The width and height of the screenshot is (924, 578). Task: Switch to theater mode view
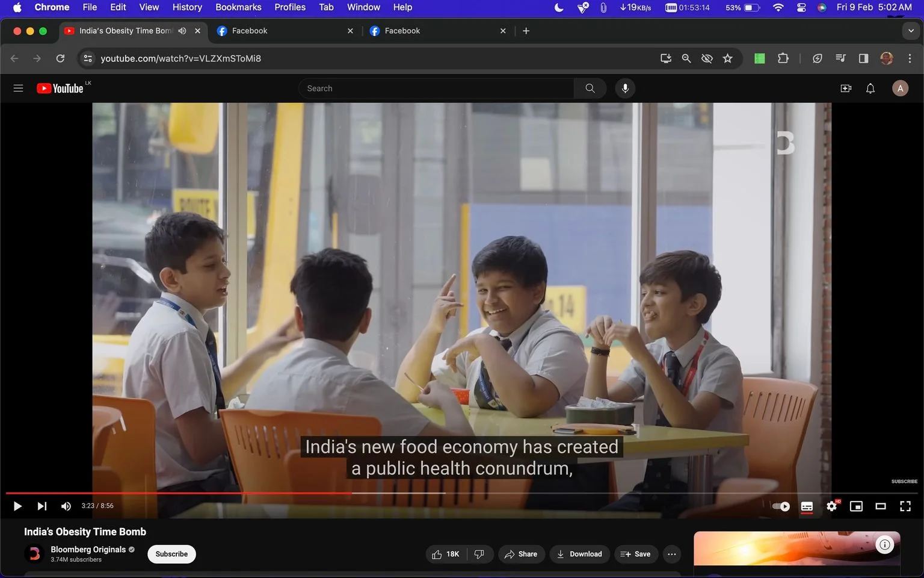[881, 506]
